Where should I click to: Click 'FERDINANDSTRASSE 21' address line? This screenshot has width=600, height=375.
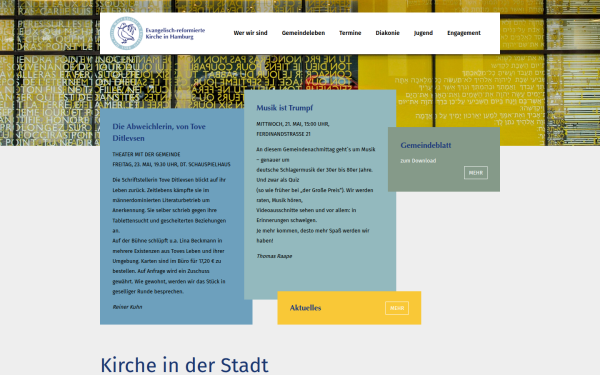[x=283, y=134]
